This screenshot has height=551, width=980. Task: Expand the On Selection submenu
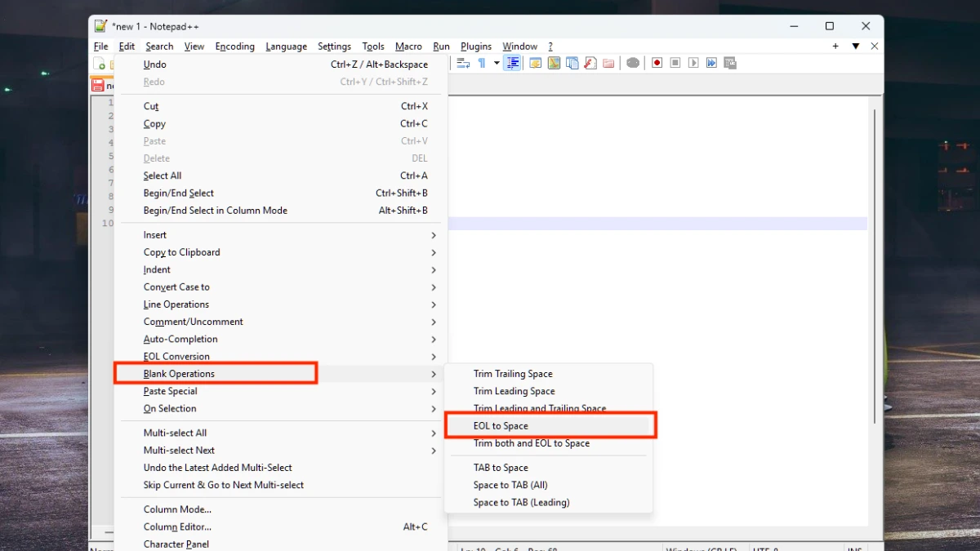pyautogui.click(x=281, y=409)
